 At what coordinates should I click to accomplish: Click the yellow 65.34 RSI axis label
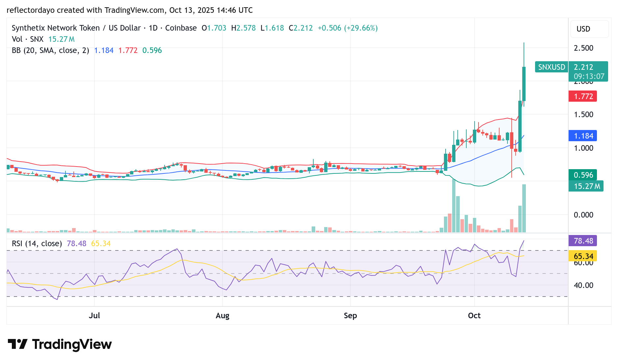583,256
